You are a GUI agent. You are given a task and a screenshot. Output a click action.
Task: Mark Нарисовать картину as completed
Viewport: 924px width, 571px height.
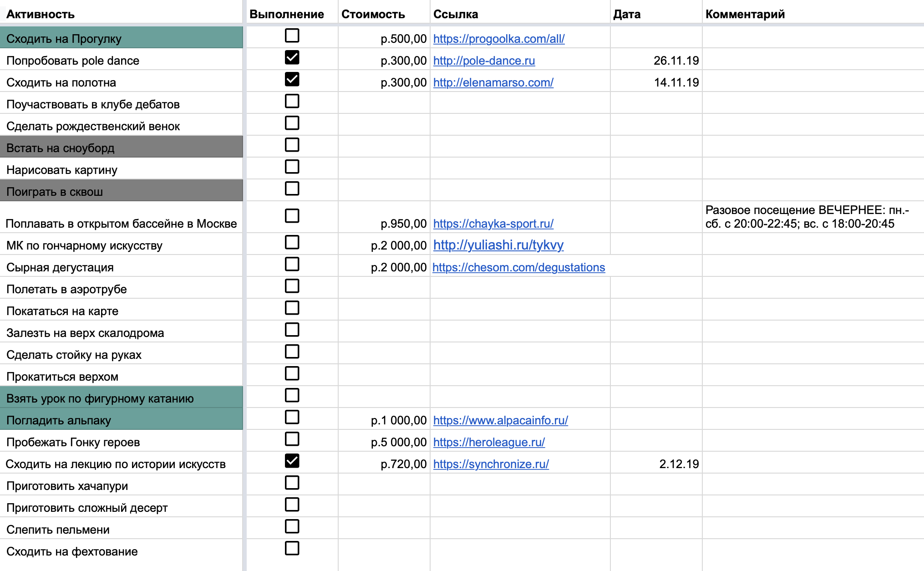[292, 167]
